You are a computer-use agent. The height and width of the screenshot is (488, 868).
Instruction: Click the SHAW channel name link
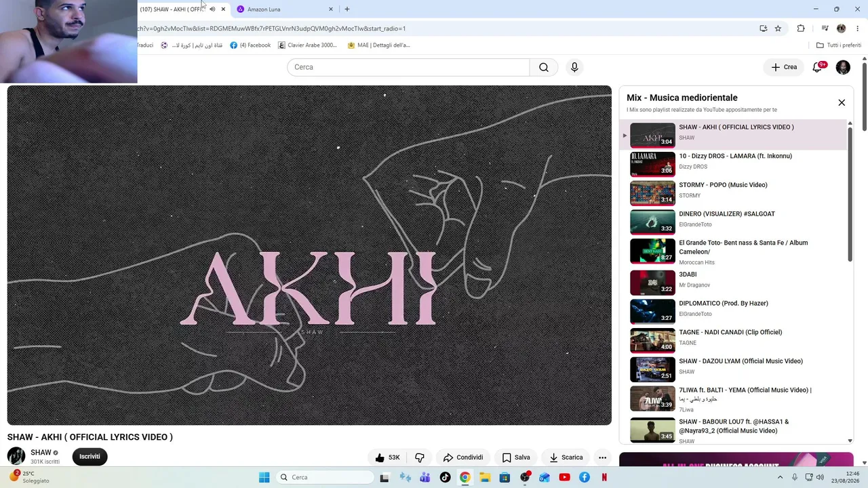tap(41, 453)
